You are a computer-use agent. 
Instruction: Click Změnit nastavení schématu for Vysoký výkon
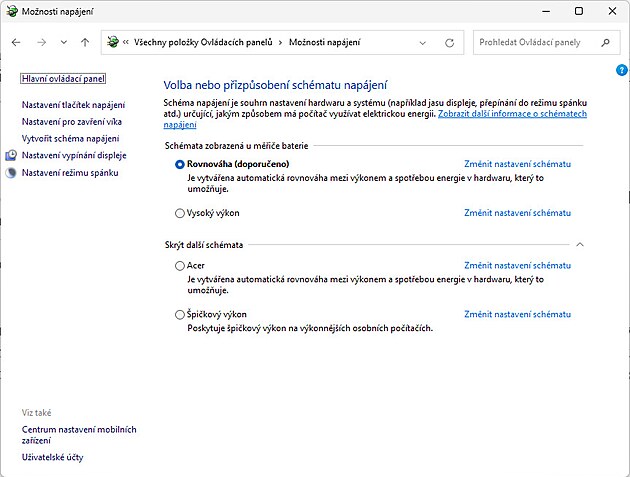[x=517, y=213]
